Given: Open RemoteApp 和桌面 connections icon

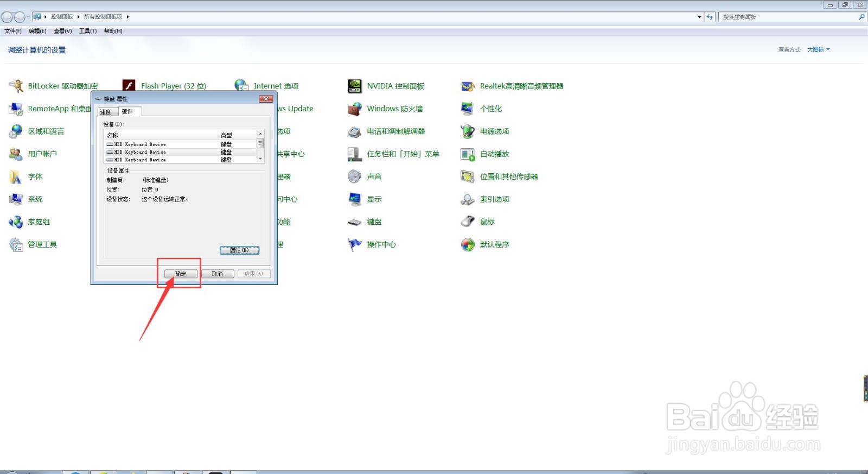Looking at the screenshot, I should (16, 109).
